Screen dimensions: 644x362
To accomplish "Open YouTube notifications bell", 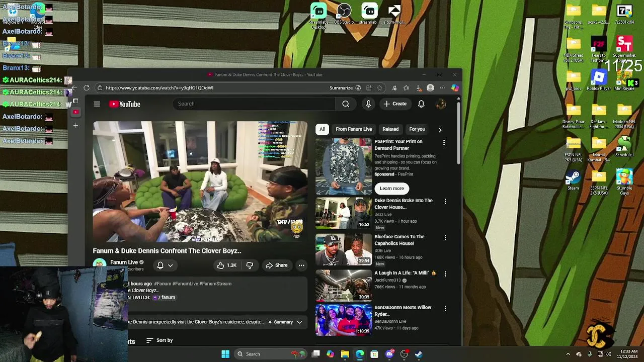I will coord(421,104).
